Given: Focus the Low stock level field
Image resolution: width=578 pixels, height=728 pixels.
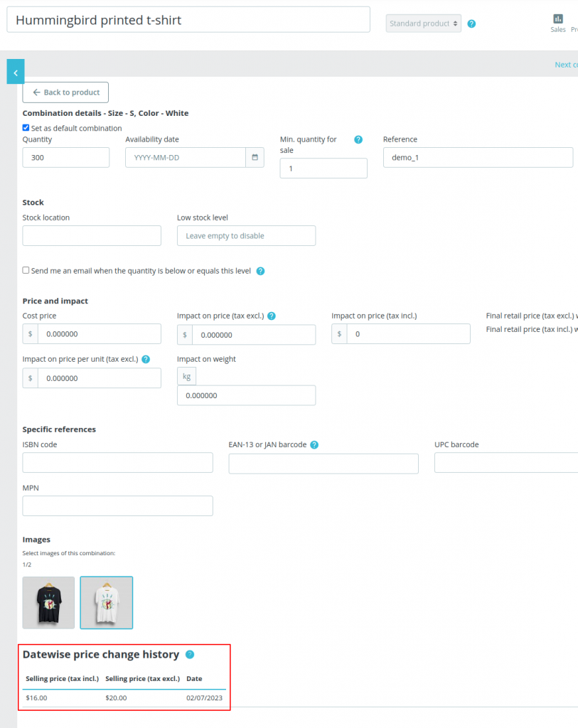Looking at the screenshot, I should (247, 236).
